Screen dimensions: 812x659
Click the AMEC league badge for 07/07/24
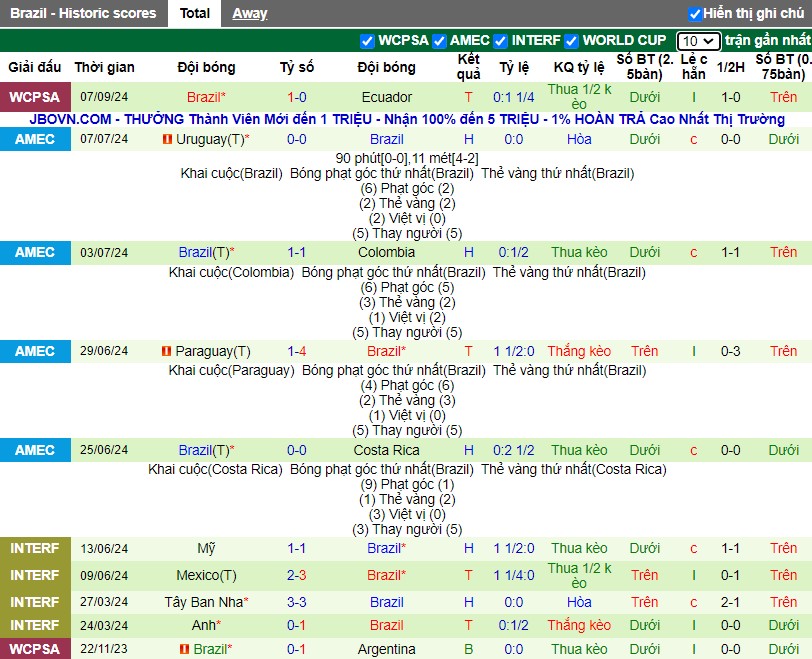tap(35, 139)
